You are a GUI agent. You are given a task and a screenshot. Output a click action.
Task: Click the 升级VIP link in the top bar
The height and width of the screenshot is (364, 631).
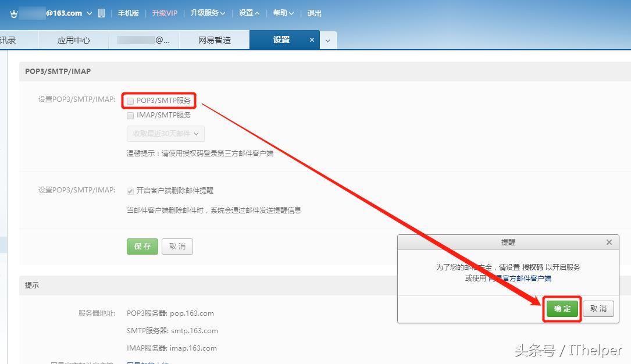[x=164, y=12]
